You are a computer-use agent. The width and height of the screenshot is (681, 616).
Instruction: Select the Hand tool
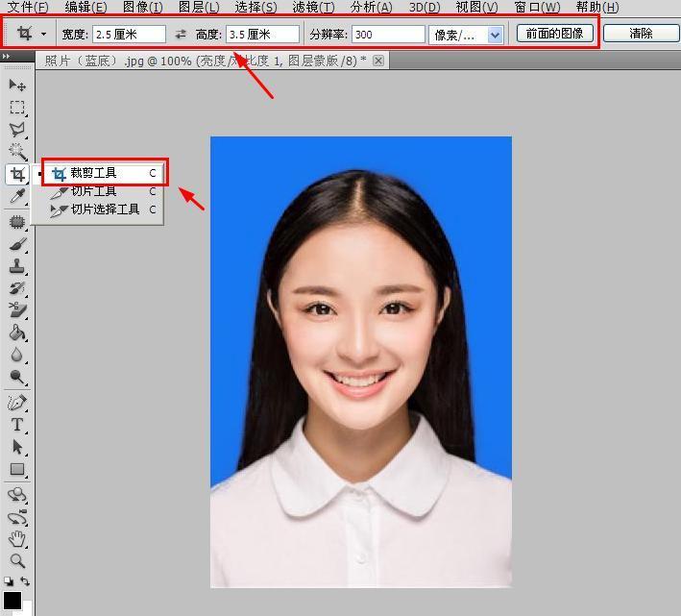click(x=17, y=539)
